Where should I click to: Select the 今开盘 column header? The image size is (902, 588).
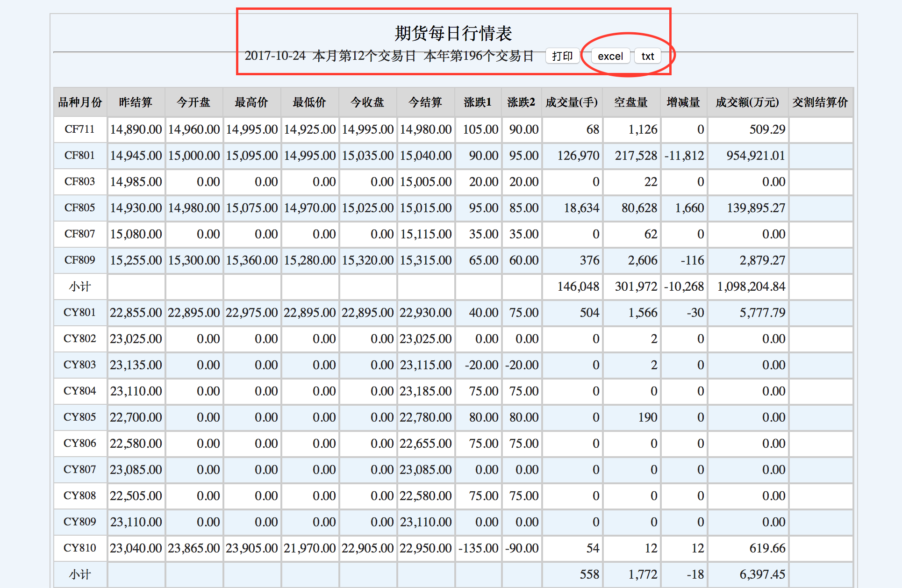pos(194,102)
